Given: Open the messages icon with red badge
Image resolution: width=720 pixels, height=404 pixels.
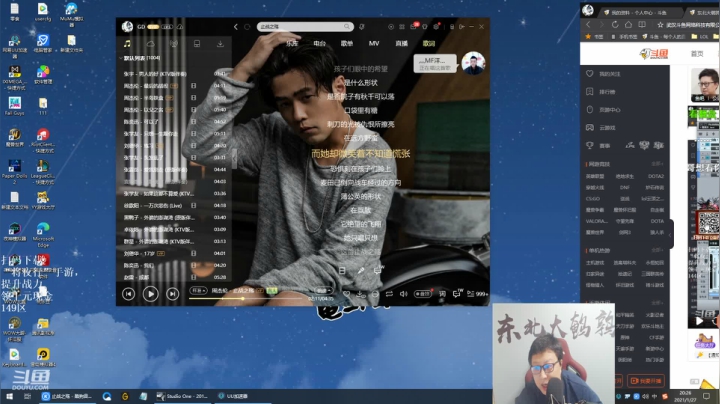Looking at the screenshot, I should click(414, 27).
